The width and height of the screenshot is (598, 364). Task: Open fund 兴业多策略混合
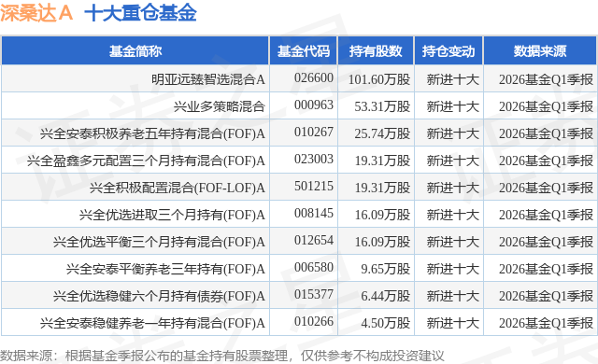pos(220,106)
